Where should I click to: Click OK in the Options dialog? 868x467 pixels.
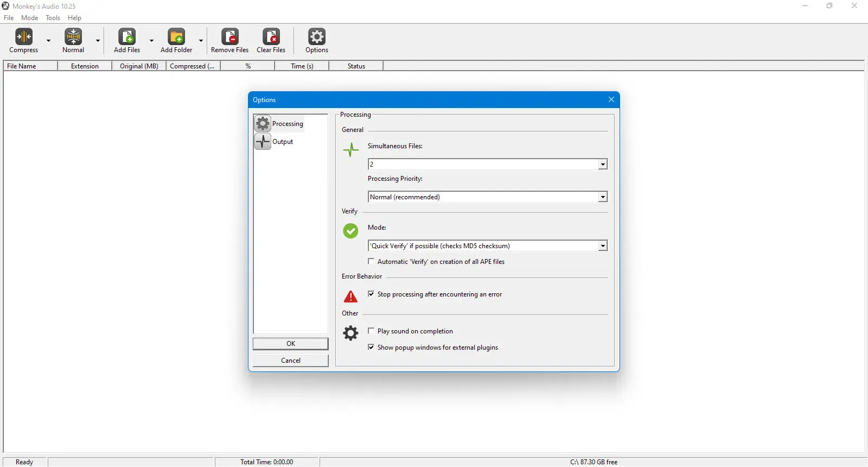pos(291,344)
